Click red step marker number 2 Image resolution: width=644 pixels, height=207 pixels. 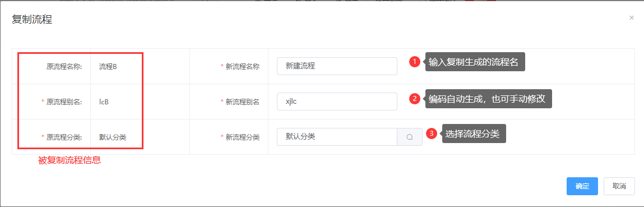click(x=414, y=99)
